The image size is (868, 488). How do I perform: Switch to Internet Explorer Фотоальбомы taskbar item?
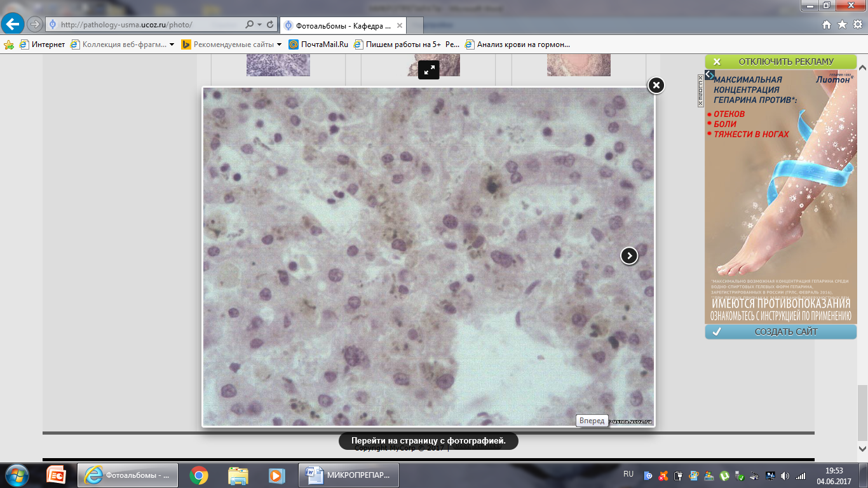(x=128, y=475)
